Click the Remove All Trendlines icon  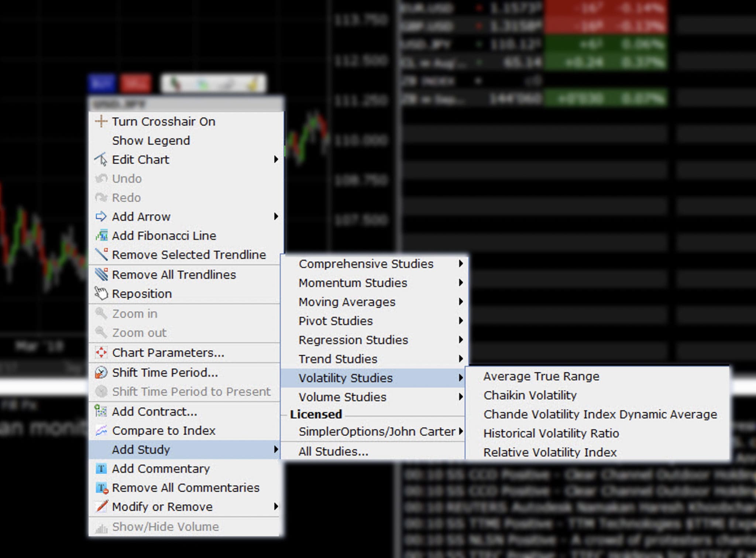point(101,274)
